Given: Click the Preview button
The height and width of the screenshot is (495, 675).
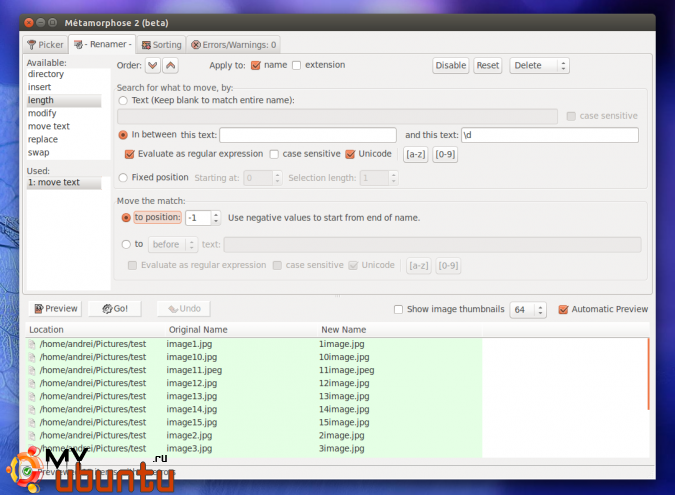Looking at the screenshot, I should pos(54,309).
